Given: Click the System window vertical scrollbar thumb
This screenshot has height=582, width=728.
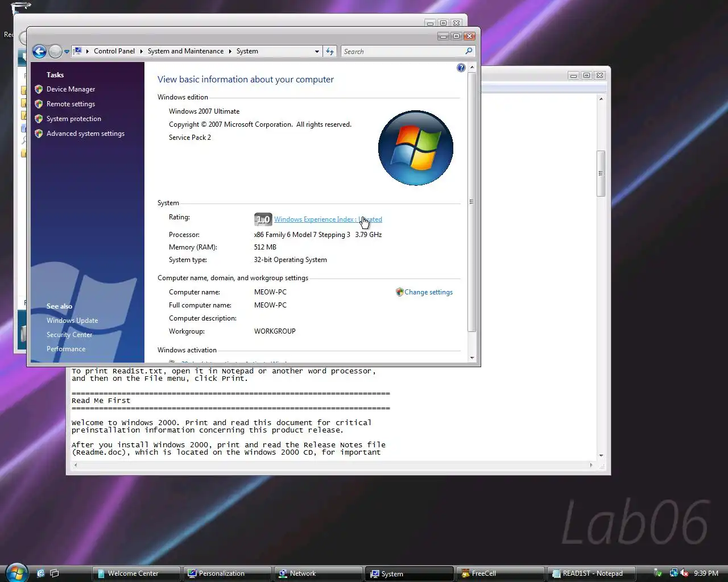Looking at the screenshot, I should pos(472,202).
